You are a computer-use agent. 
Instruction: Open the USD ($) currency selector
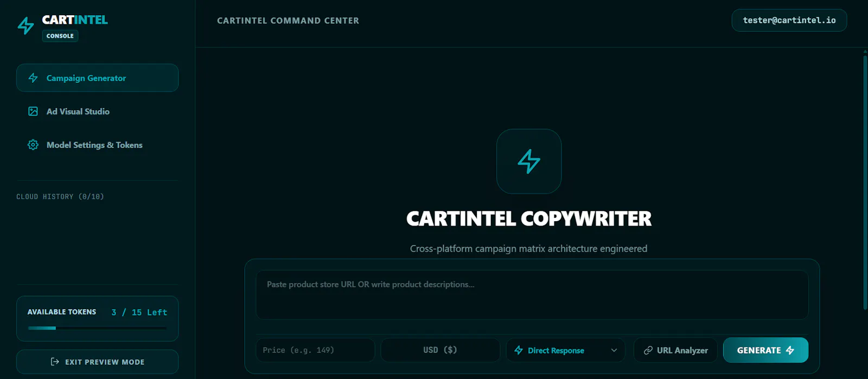[441, 350]
